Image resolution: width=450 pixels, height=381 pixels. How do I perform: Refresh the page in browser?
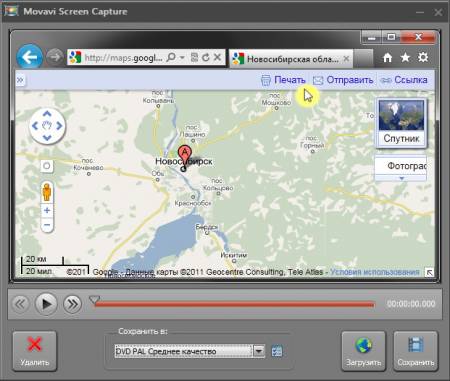(x=206, y=58)
